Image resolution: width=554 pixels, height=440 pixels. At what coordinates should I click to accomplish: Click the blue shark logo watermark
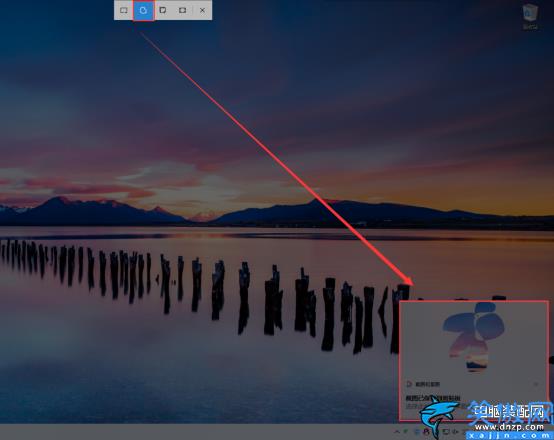(438, 415)
